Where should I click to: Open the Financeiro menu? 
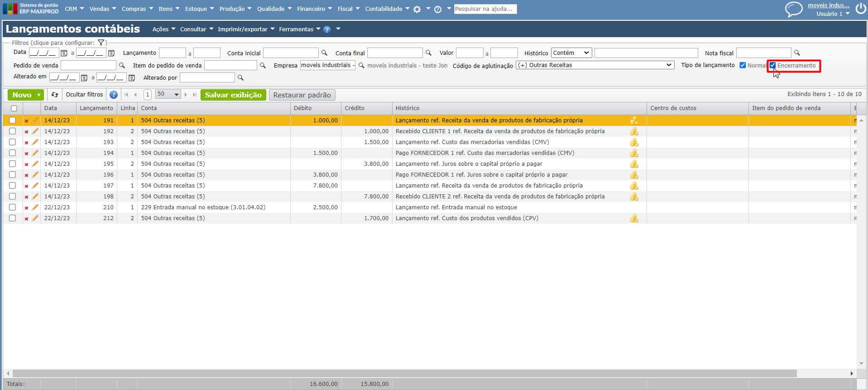(x=315, y=9)
